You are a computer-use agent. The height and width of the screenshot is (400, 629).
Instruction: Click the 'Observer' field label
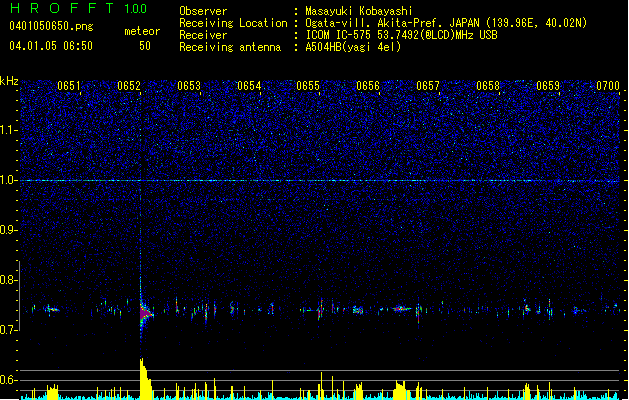tap(203, 11)
